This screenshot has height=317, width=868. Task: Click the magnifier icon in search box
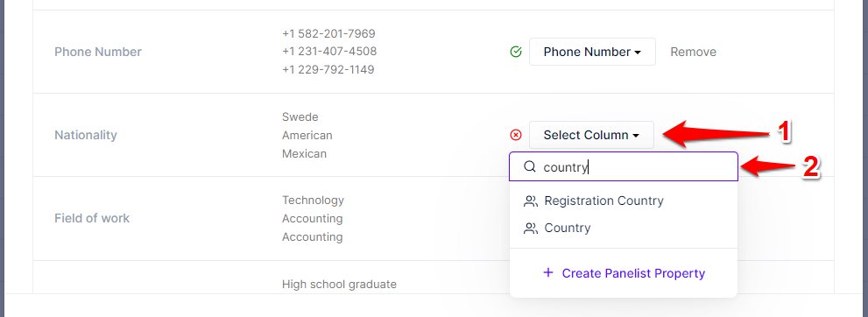[x=530, y=166]
